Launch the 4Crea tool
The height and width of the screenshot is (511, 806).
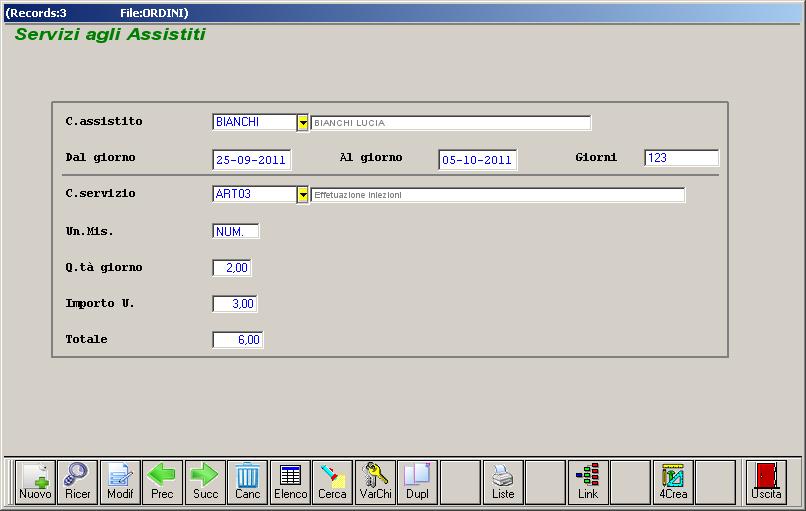pos(673,482)
